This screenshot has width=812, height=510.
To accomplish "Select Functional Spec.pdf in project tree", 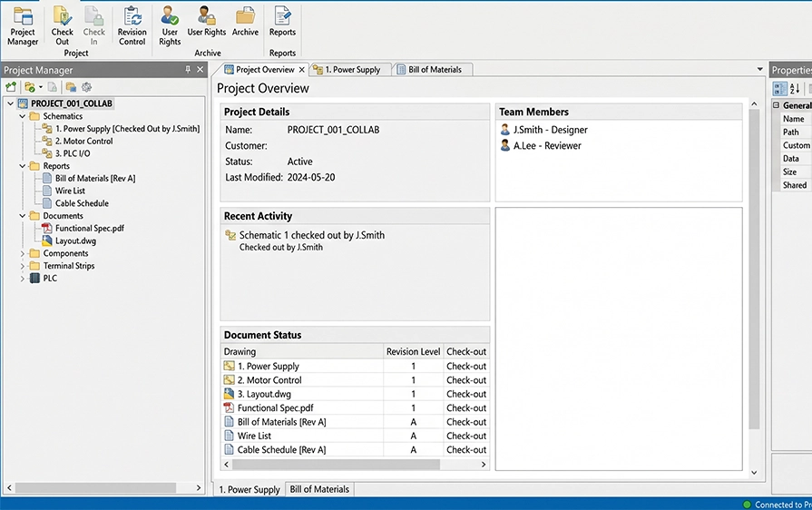I will tap(90, 228).
